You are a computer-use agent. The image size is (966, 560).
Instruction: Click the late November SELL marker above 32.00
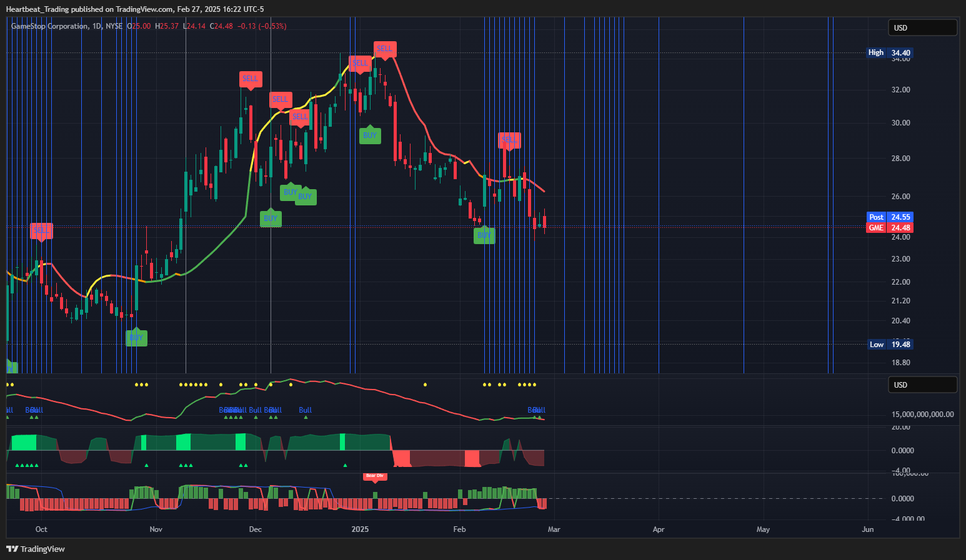(250, 79)
